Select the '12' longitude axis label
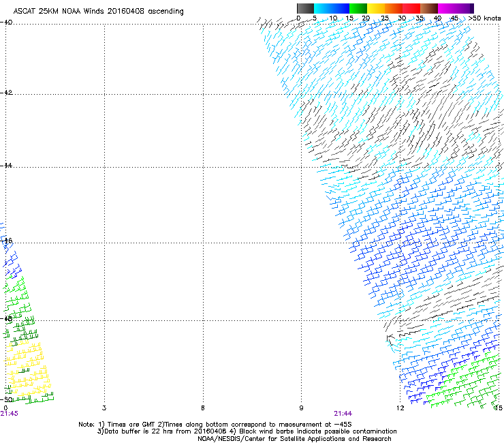 pos(400,408)
